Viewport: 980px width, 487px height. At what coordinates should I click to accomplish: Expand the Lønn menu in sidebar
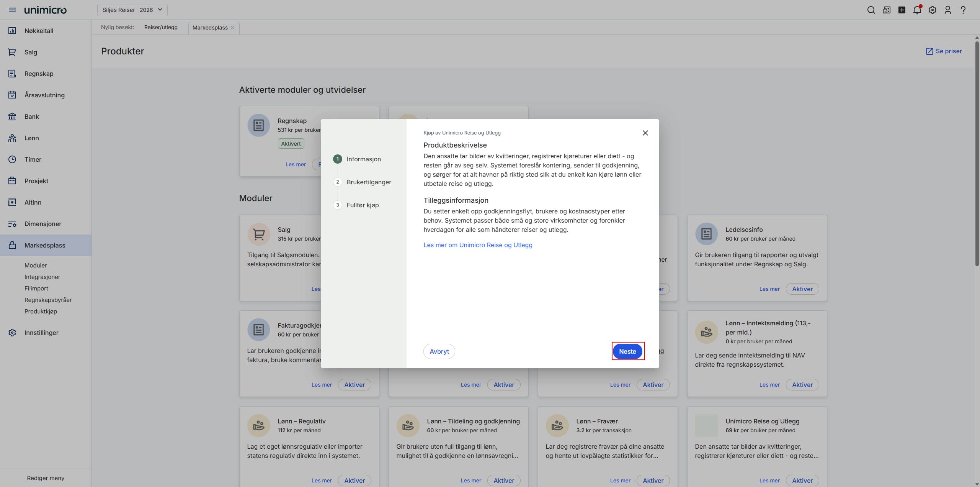coord(32,138)
